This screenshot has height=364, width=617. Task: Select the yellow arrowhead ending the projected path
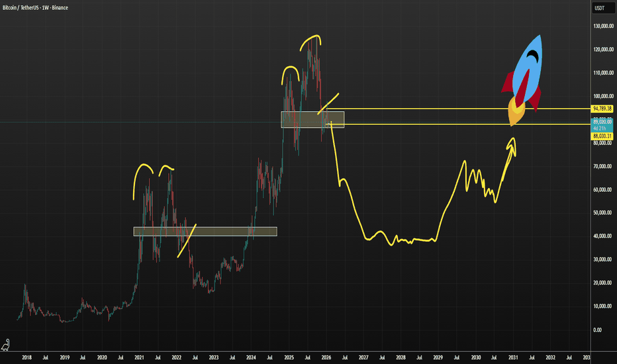tap(512, 143)
